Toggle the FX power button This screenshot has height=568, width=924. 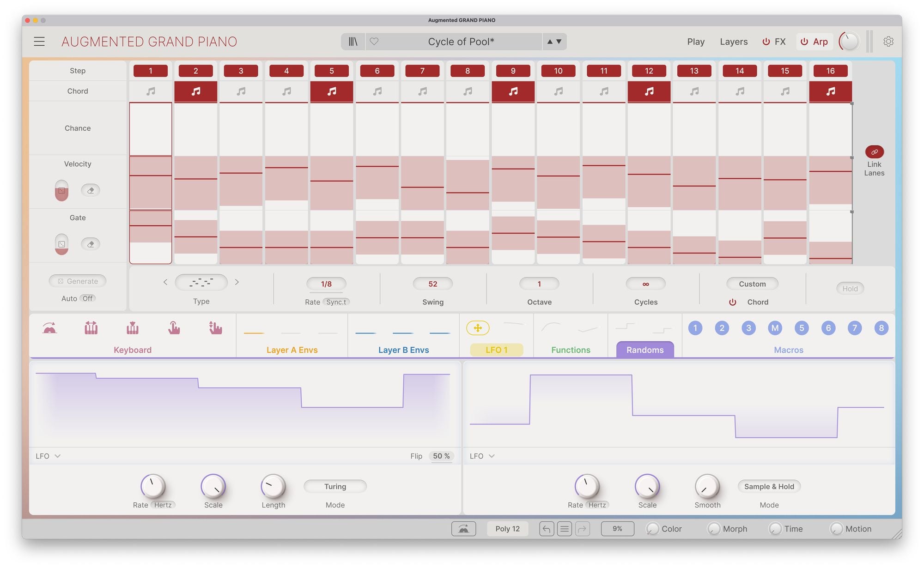[766, 42]
